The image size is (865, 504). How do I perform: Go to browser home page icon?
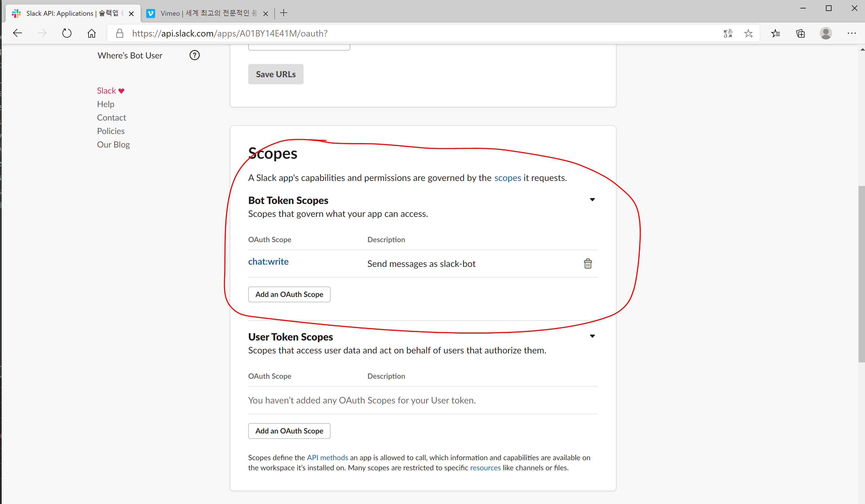pos(91,33)
